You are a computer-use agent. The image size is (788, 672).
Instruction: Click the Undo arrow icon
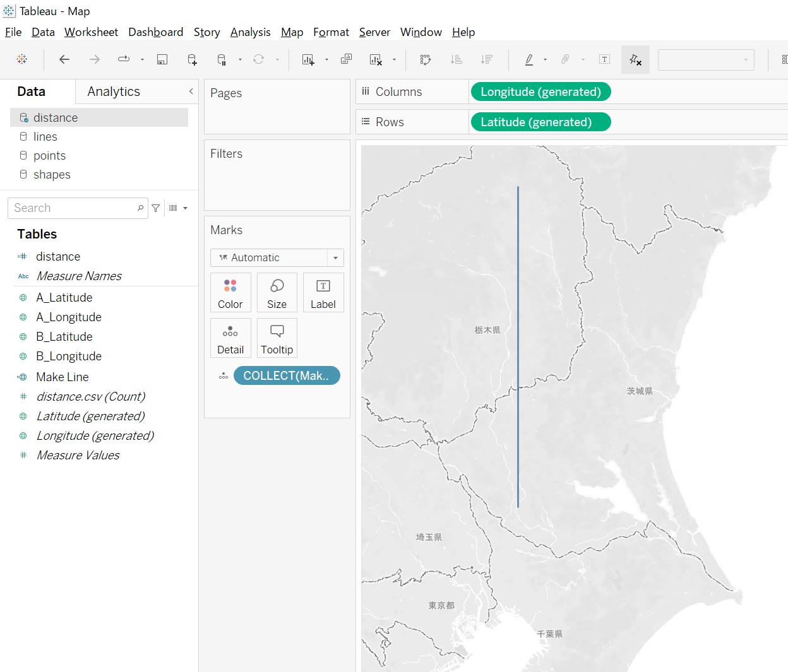[64, 59]
